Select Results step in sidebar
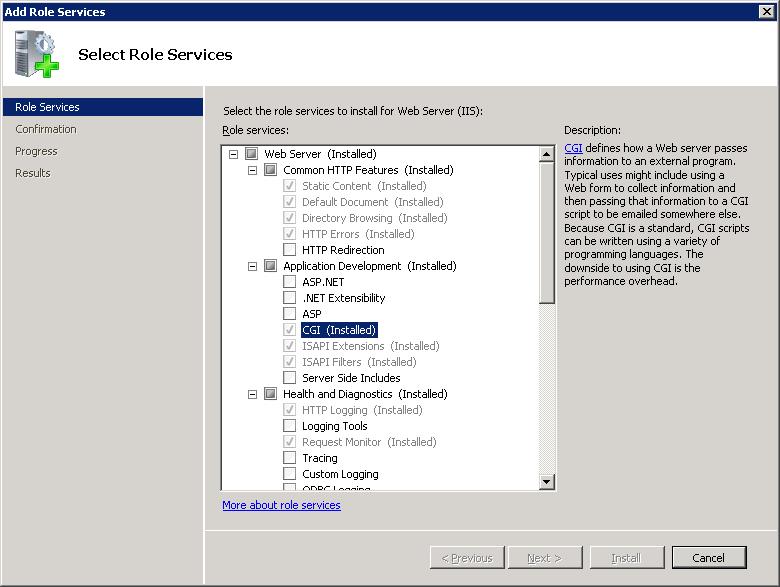Screen dimensions: 780x587 coord(33,173)
